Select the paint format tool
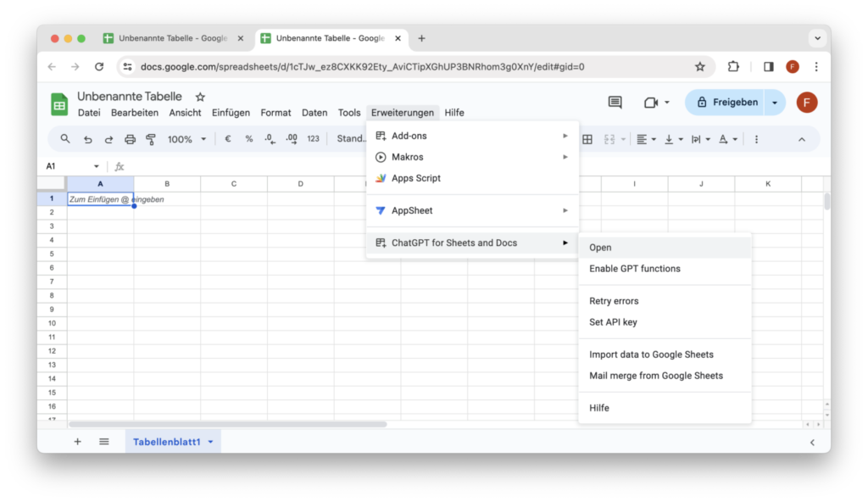 pyautogui.click(x=151, y=140)
